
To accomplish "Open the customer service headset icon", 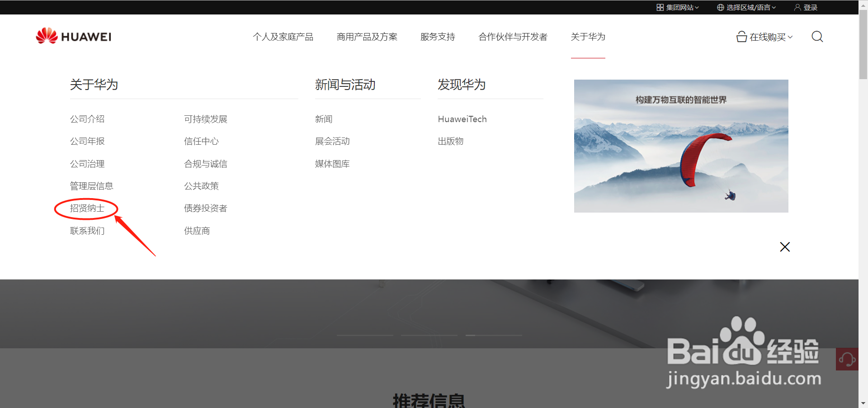I will coord(847,359).
